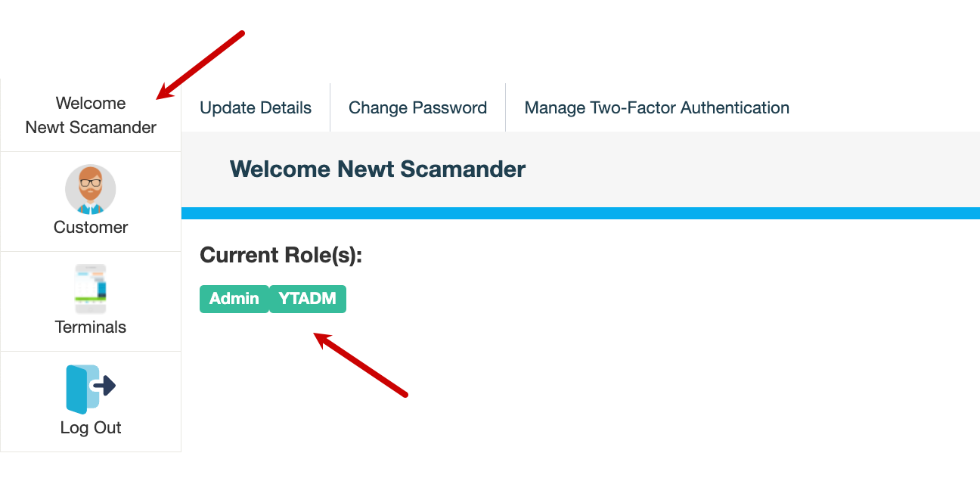Click the Admin role badge

[x=234, y=299]
